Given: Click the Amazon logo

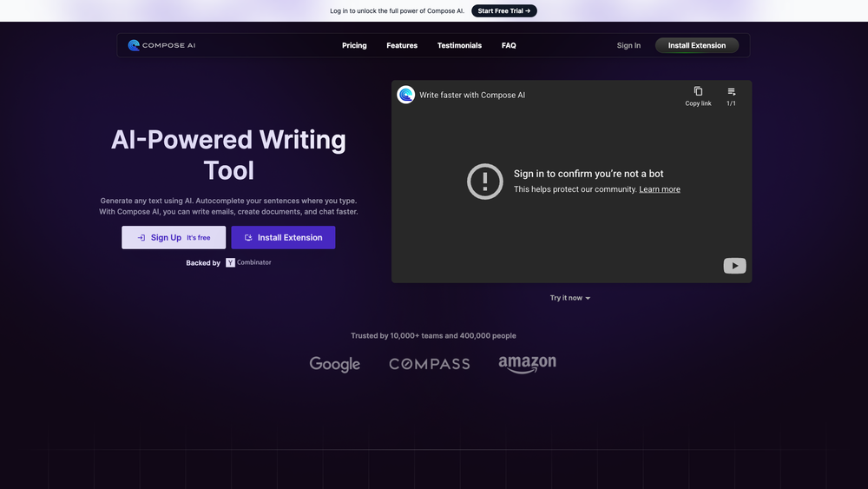Looking at the screenshot, I should click(527, 364).
